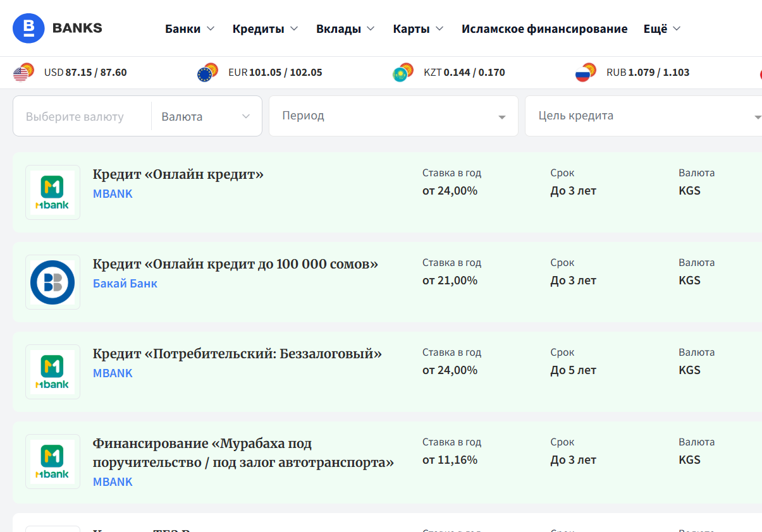
Task: Open the Период dropdown
Action: coord(393,116)
